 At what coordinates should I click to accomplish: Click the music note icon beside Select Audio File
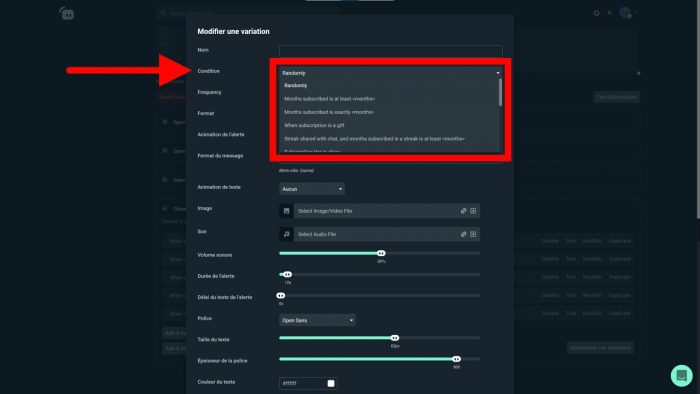[286, 234]
